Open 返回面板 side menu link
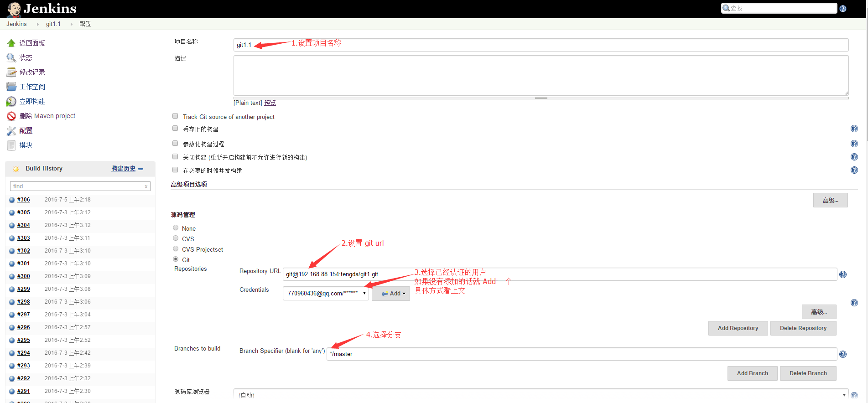This screenshot has width=868, height=403. [32, 43]
